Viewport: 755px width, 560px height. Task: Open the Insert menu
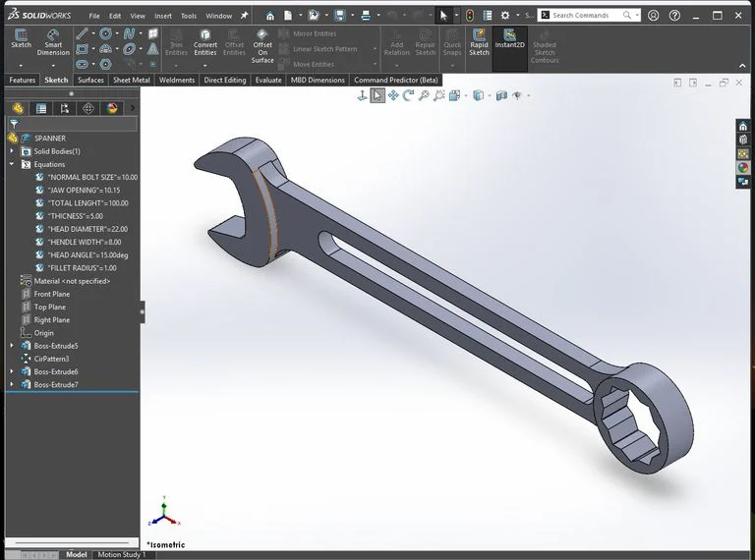163,16
